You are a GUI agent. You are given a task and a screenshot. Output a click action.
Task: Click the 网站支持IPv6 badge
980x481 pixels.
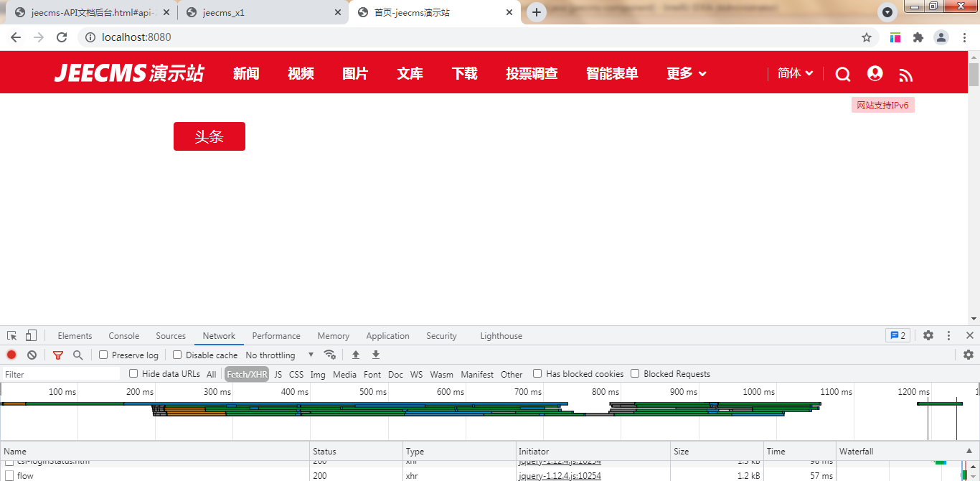(883, 106)
